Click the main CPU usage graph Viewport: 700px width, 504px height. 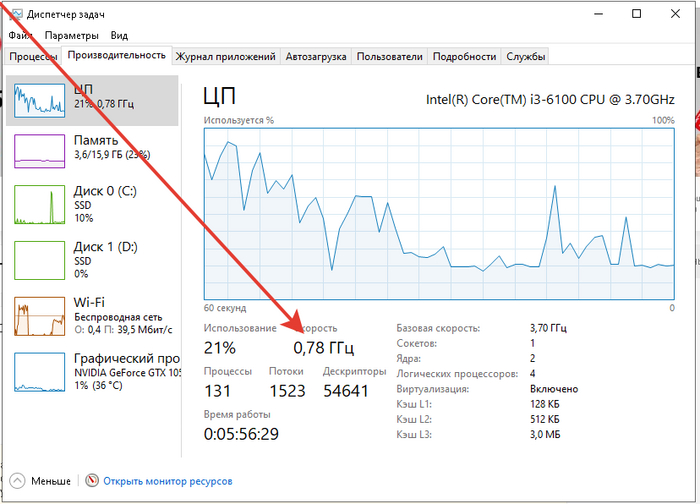click(x=439, y=214)
